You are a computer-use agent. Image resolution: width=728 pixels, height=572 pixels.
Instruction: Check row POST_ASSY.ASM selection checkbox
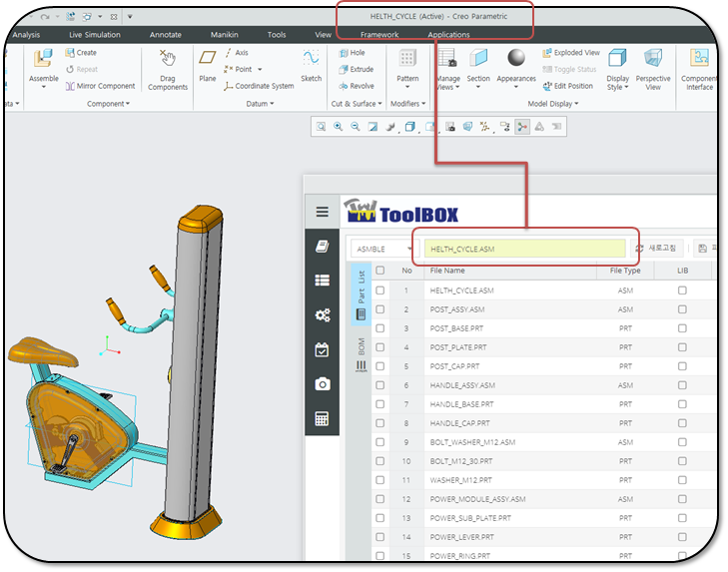click(x=380, y=309)
